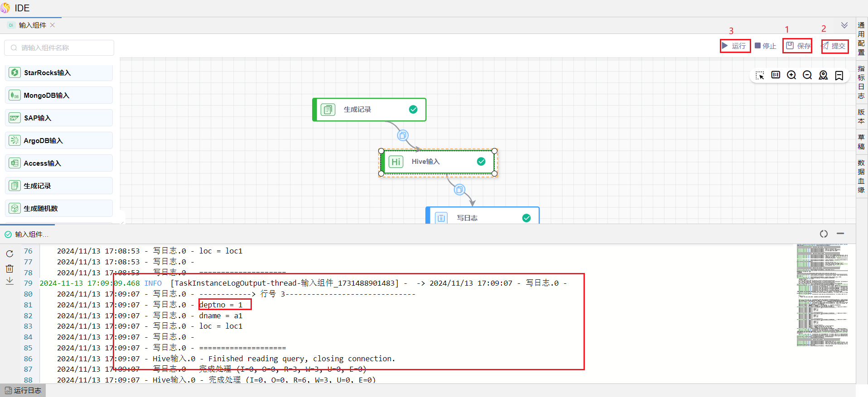Click the IDE logo icon
This screenshot has width=868, height=397.
click(x=5, y=8)
